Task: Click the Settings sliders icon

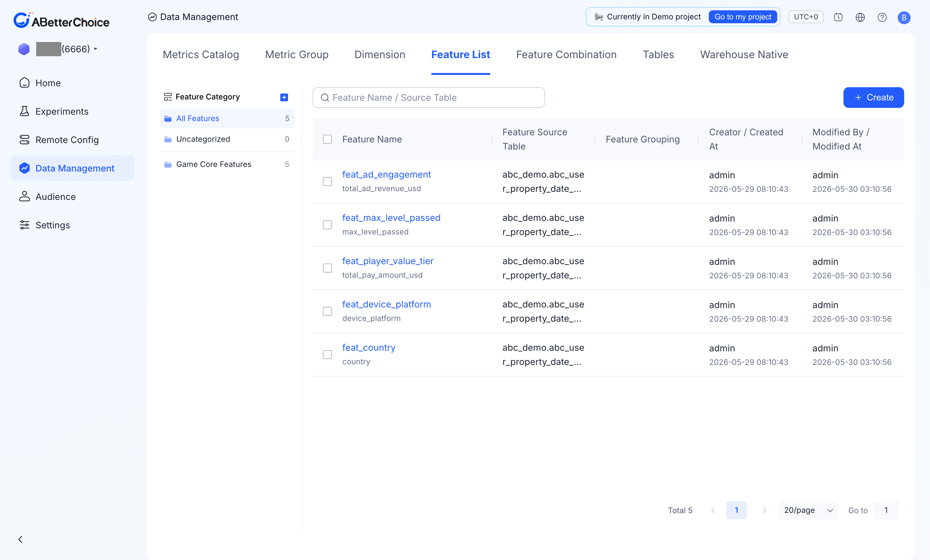Action: pyautogui.click(x=25, y=225)
